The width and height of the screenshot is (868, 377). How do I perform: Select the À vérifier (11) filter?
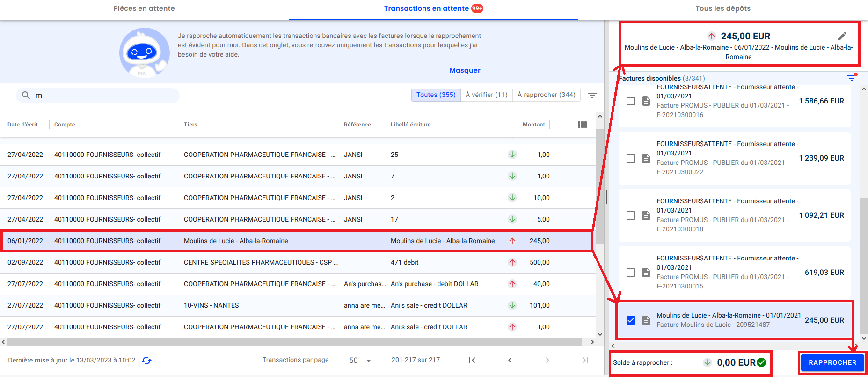[487, 95]
